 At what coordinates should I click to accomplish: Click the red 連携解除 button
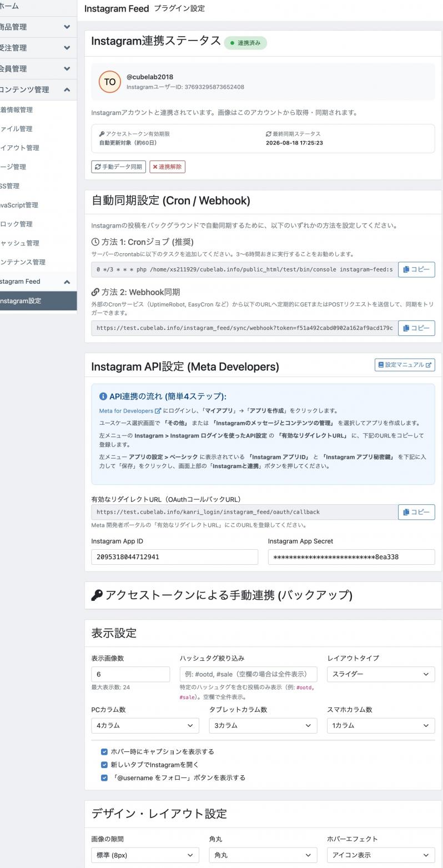(x=167, y=167)
